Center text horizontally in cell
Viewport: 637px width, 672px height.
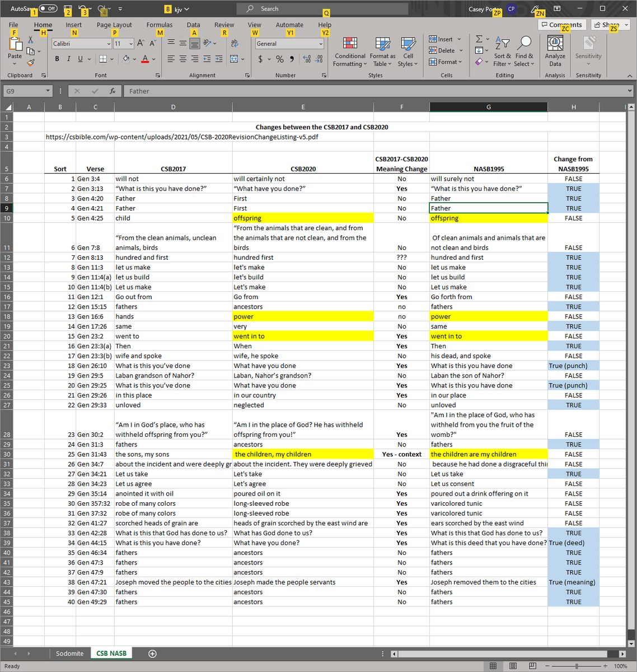tap(182, 59)
